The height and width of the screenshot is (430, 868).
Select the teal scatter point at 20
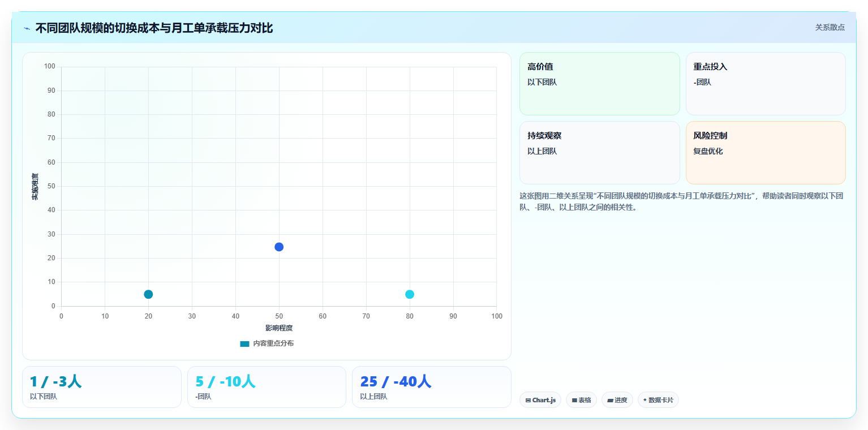click(148, 294)
